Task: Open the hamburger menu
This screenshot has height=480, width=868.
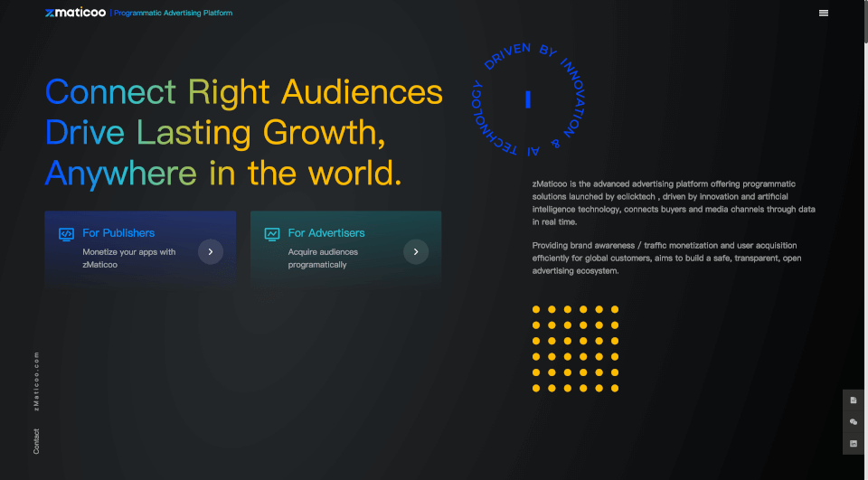Action: pos(823,13)
